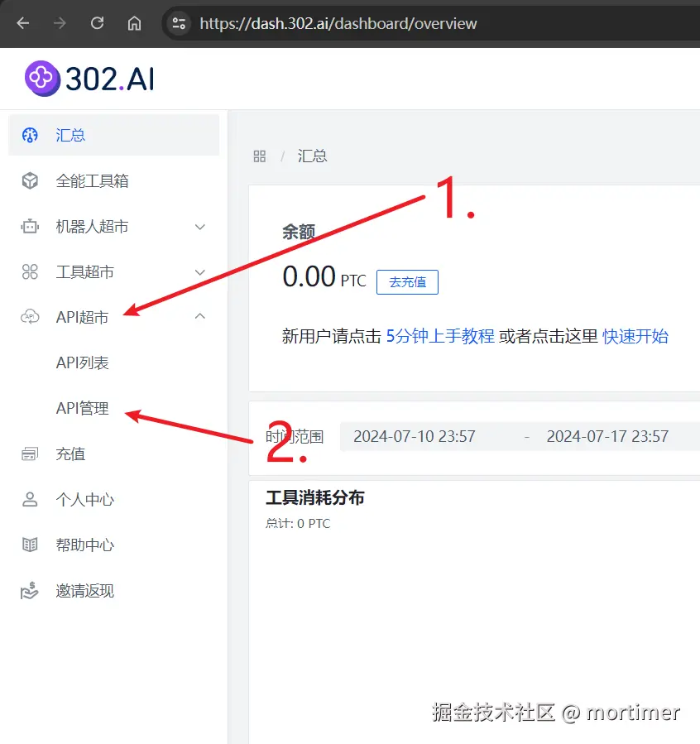Open the 5分钟上手教程 link

coord(440,336)
